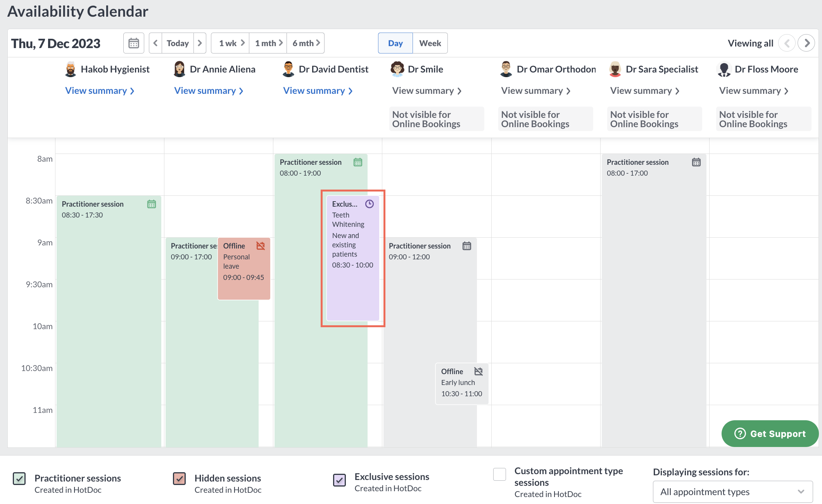Click calendar icon on Dr Smile's 09:00 session
This screenshot has height=504, width=822.
click(467, 246)
